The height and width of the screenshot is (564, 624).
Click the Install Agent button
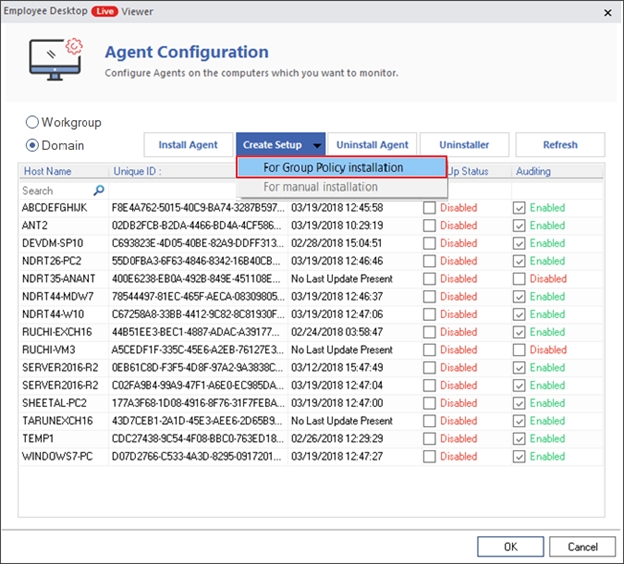[188, 145]
